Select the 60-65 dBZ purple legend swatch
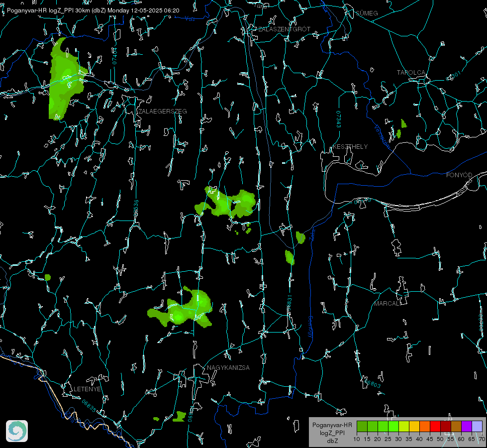This screenshot has height=448, width=487. [x=467, y=427]
